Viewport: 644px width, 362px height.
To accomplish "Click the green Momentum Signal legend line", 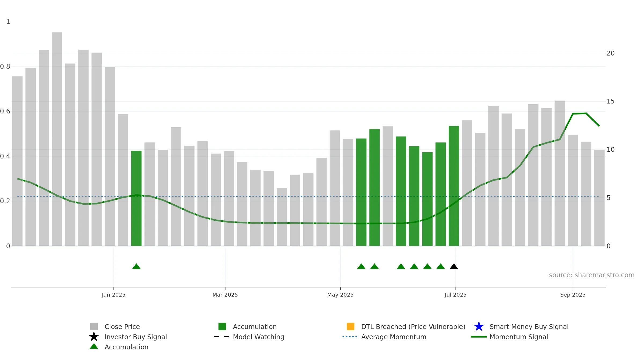I will pos(479,337).
